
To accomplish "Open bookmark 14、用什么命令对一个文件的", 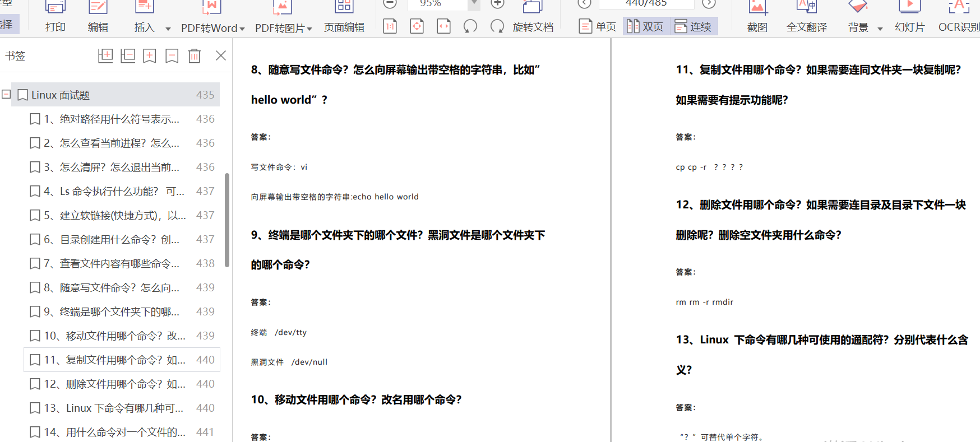I will [x=122, y=432].
